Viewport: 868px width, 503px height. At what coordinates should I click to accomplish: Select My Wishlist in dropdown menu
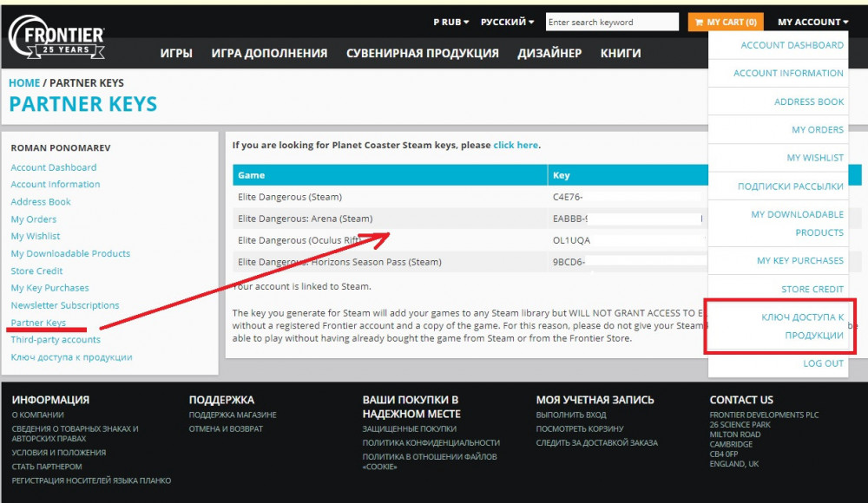point(815,158)
